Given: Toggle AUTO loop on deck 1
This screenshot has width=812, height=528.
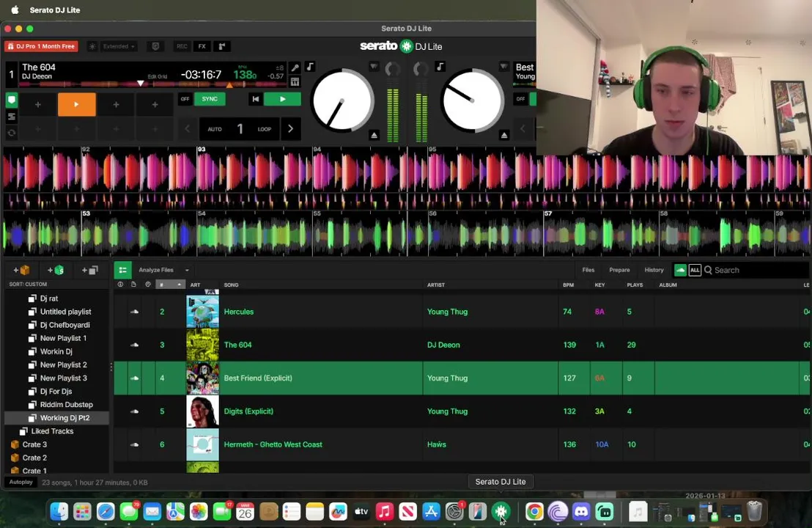Looking at the screenshot, I should (x=215, y=129).
